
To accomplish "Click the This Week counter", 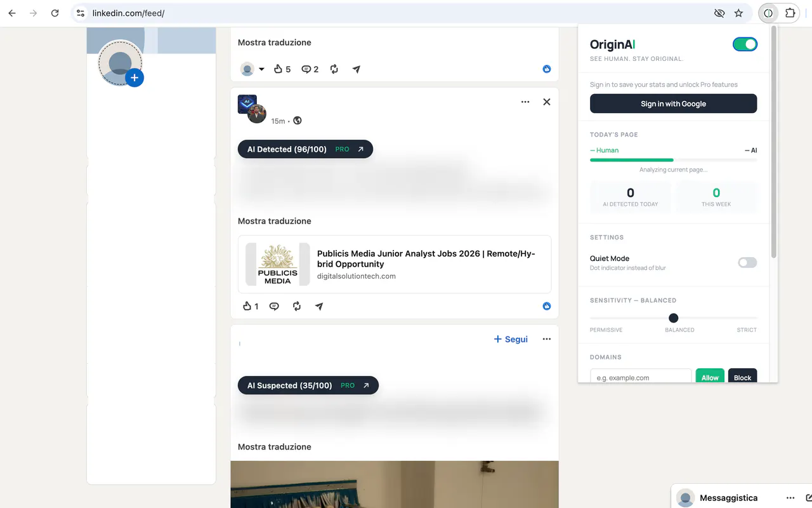I will point(716,197).
